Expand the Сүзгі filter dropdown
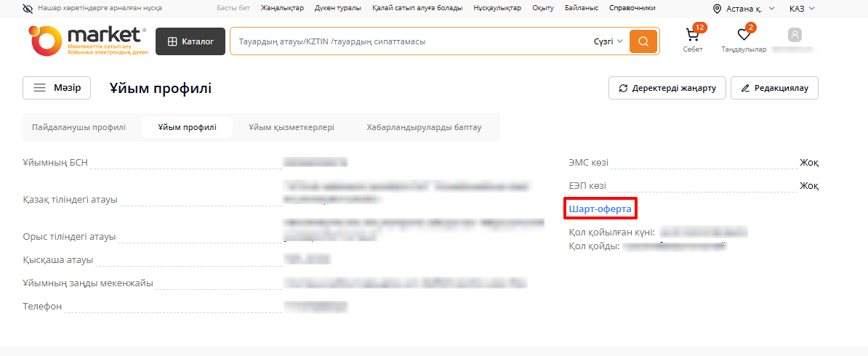Screen dimensions: 868x356 (x=608, y=41)
